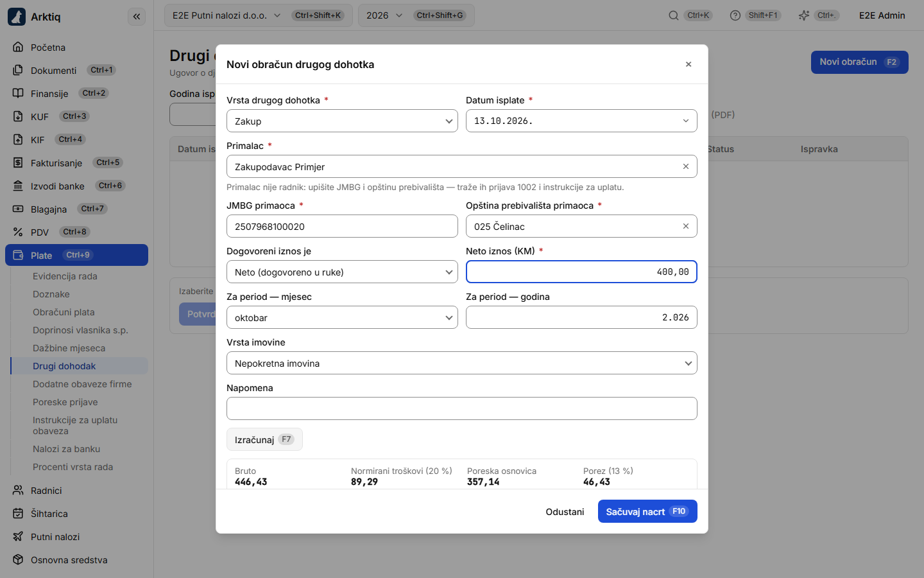Image resolution: width=924 pixels, height=578 pixels.
Task: Click the Finansije book icon
Action: coord(18,93)
